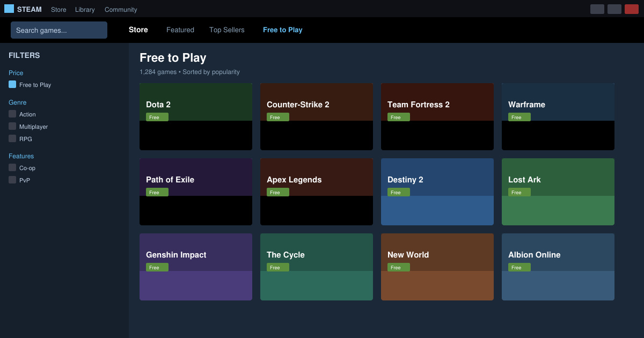Screen dimensions: 644x338
Task: Open the Path of Exile game card
Action: pos(196,192)
